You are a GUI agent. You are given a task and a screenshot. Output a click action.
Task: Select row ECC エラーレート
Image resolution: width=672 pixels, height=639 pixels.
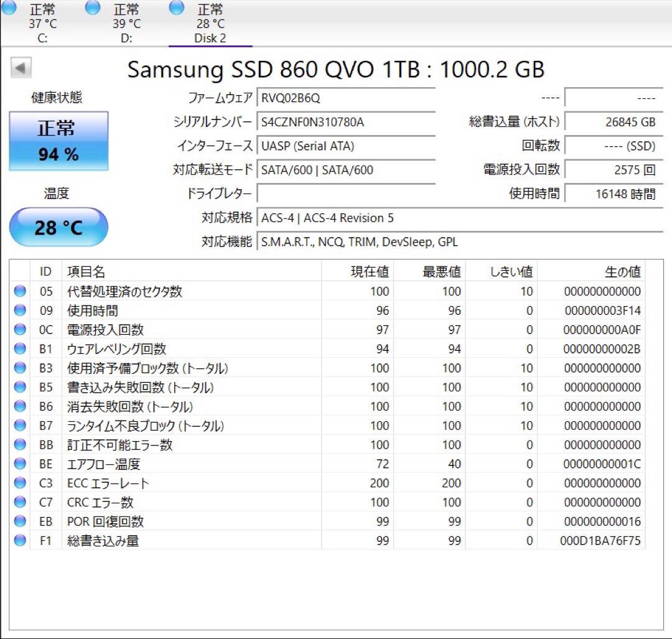coord(327,483)
